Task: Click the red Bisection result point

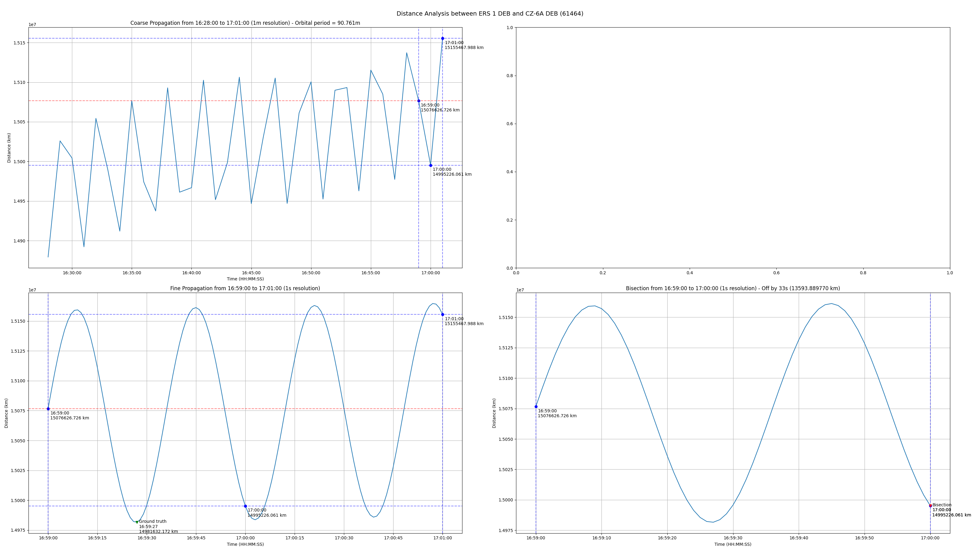Action: click(931, 506)
